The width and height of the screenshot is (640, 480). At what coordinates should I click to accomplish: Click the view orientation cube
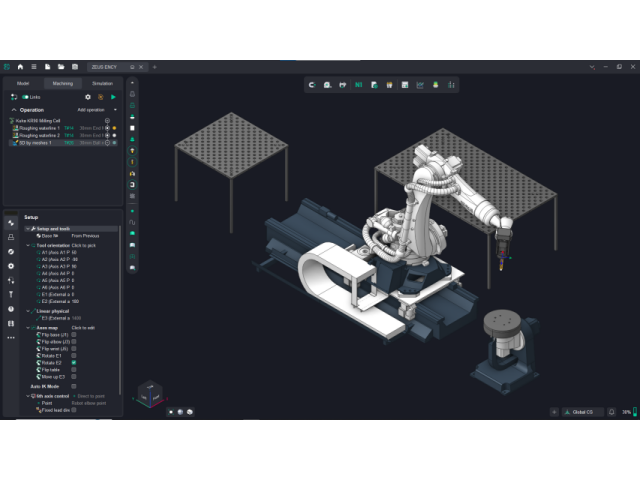(x=147, y=392)
